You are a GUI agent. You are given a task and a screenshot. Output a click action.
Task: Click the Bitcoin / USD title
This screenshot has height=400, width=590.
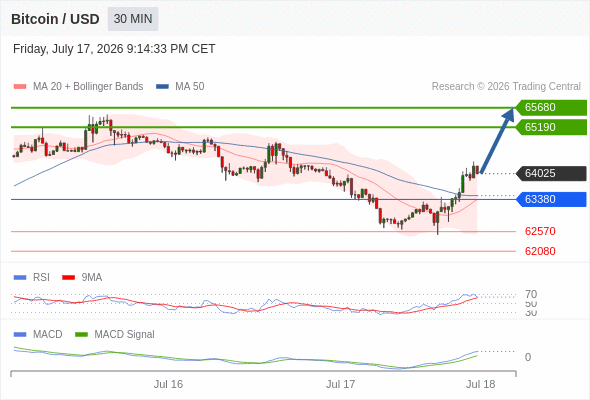point(55,19)
